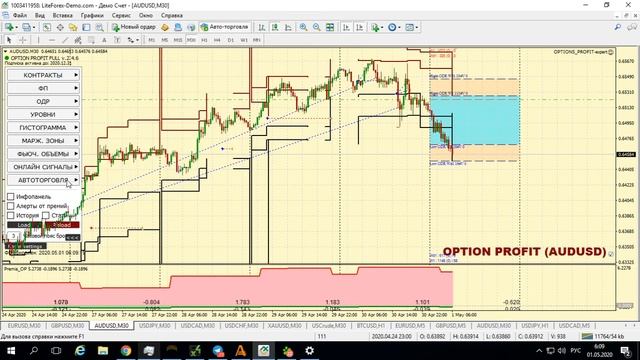Click the red Reload button
Viewport: 640px width, 360px height.
[x=62, y=225]
